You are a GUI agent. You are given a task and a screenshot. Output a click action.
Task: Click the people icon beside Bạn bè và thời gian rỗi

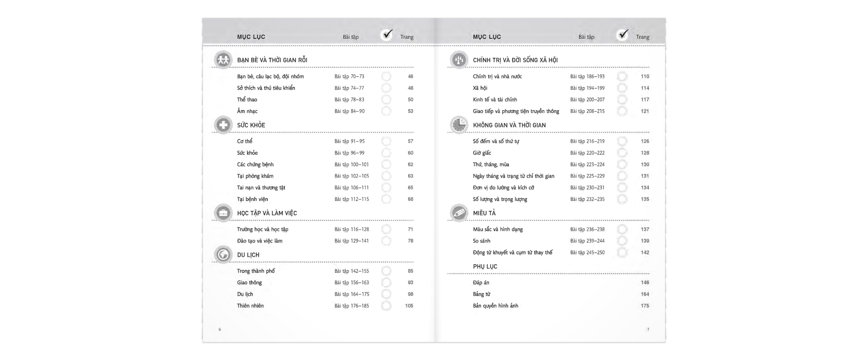[223, 60]
